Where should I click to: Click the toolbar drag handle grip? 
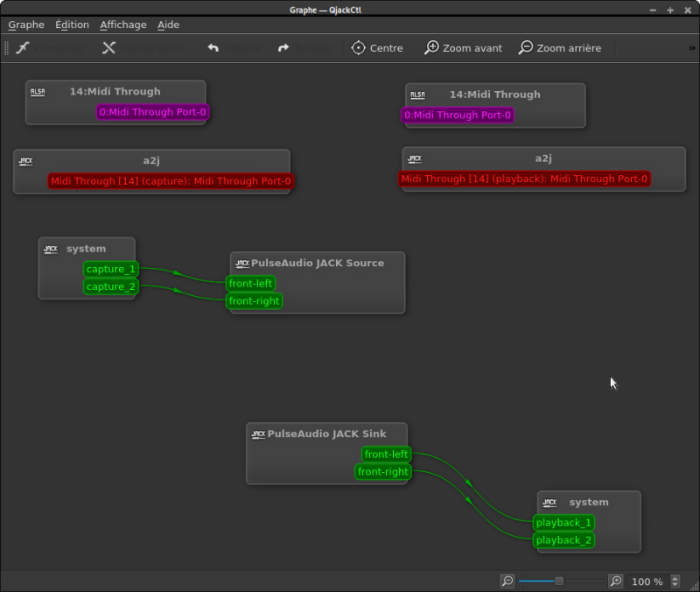click(6, 48)
